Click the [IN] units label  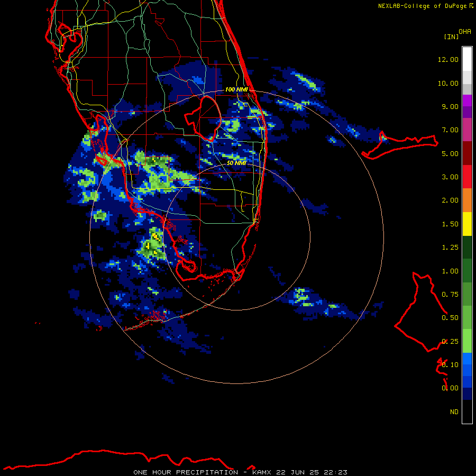click(451, 36)
